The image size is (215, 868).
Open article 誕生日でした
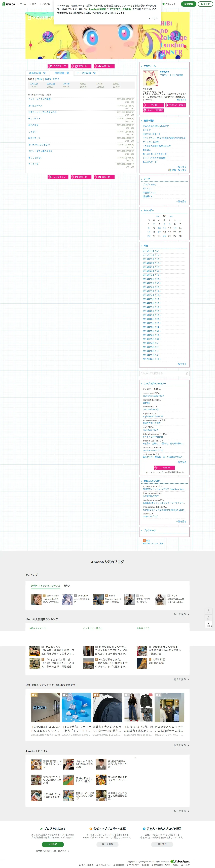34,138
